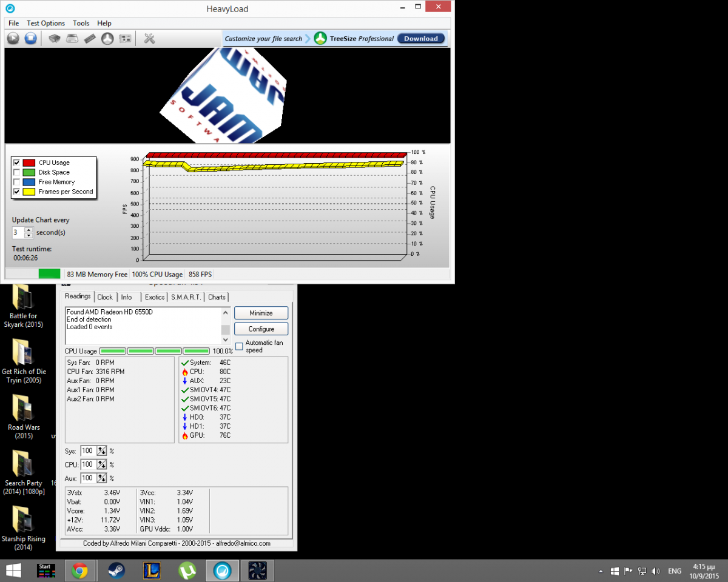Click 'Customize your file search' banner link
The image size is (728, 582).
click(263, 38)
